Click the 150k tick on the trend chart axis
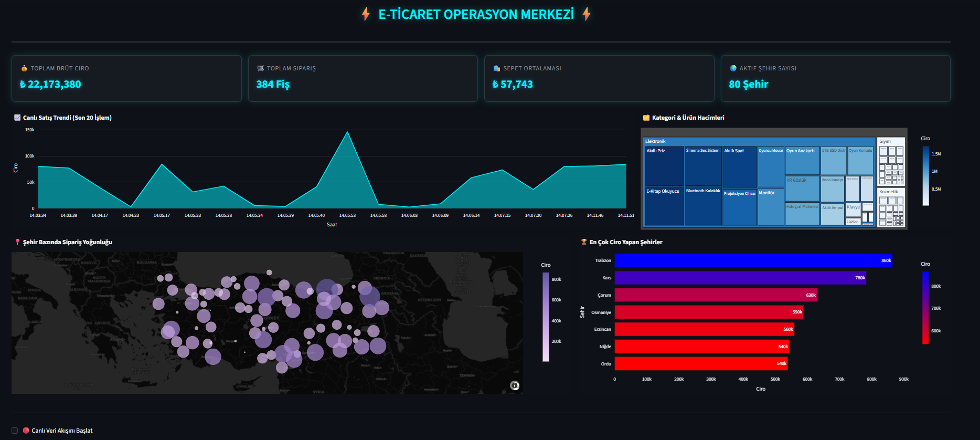The height and width of the screenshot is (440, 980). 30,130
